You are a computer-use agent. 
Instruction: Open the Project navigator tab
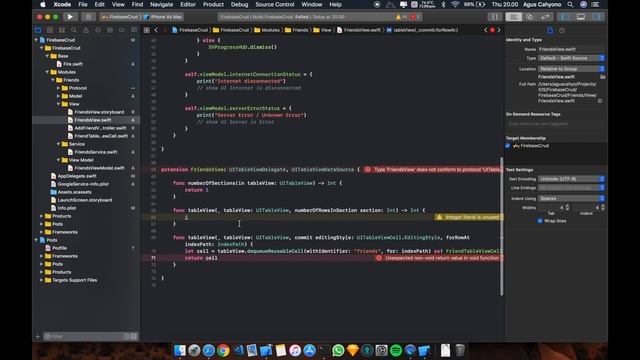click(x=38, y=30)
